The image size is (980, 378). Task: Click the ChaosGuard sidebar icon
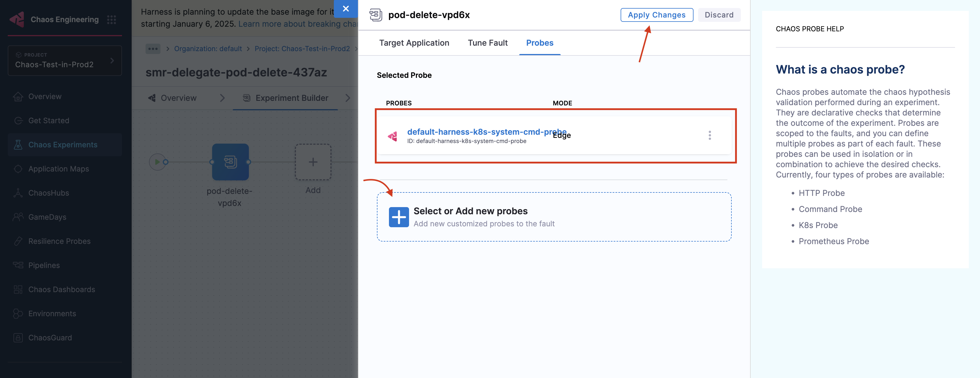18,337
